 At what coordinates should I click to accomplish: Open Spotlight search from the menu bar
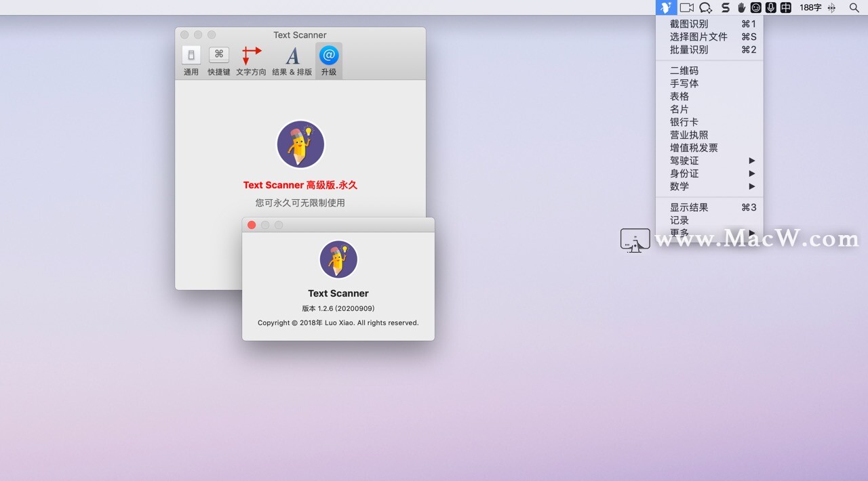pyautogui.click(x=854, y=7)
